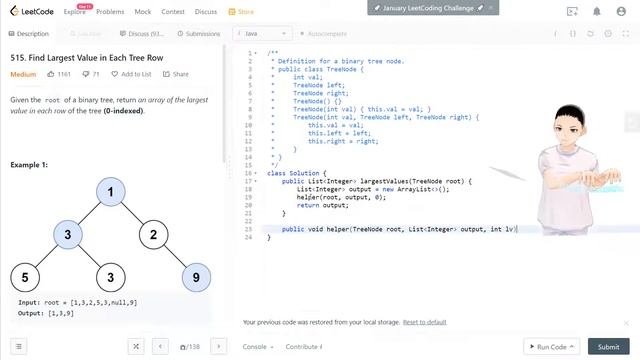Open the Run Code options arrow
This screenshot has width=640, height=360.
[572, 347]
